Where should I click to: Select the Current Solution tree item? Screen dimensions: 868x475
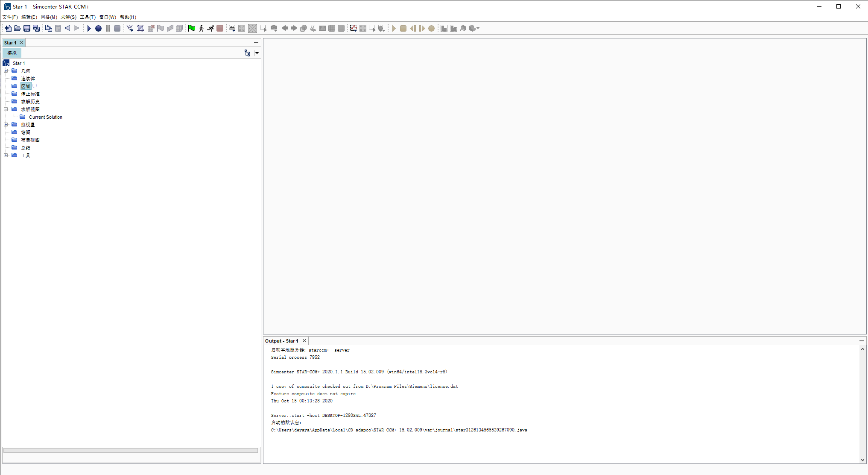tap(45, 117)
